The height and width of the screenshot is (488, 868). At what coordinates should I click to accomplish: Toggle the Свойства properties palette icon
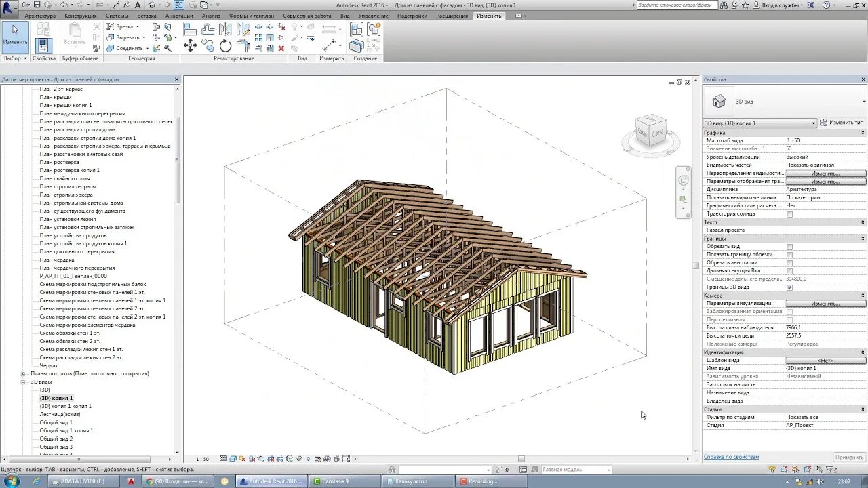pyautogui.click(x=43, y=45)
